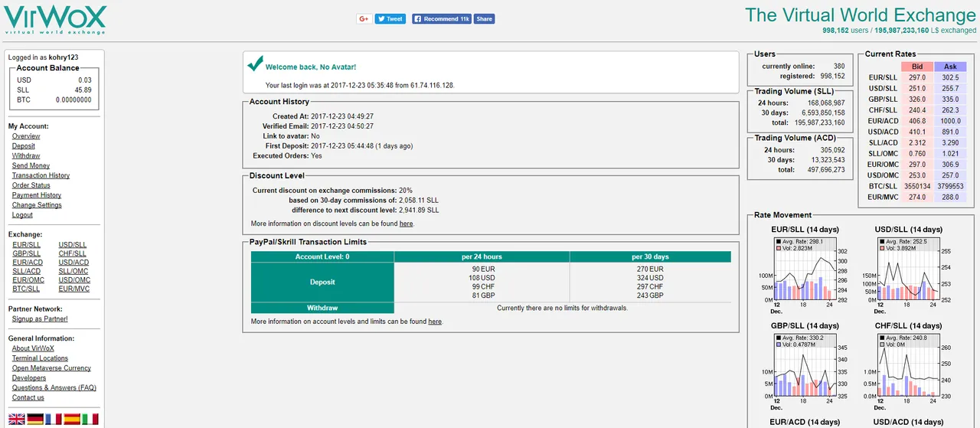This screenshot has width=980, height=428.
Task: Open the Overview page
Action: (x=26, y=136)
